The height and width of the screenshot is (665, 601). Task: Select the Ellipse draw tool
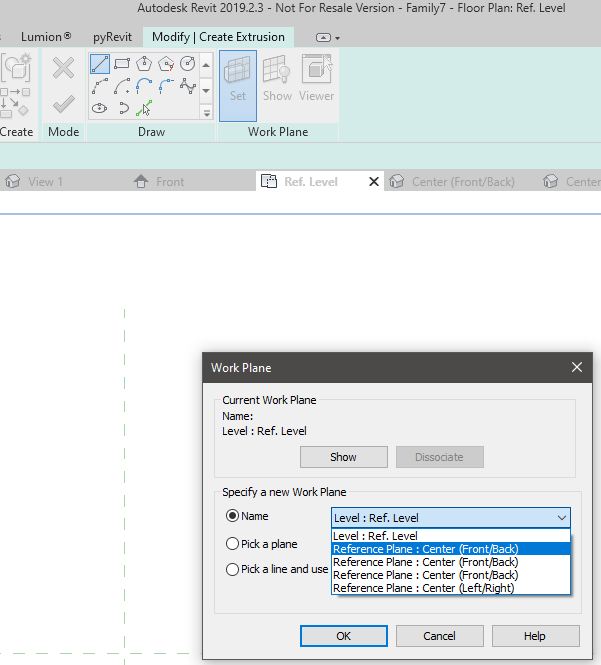pos(100,108)
